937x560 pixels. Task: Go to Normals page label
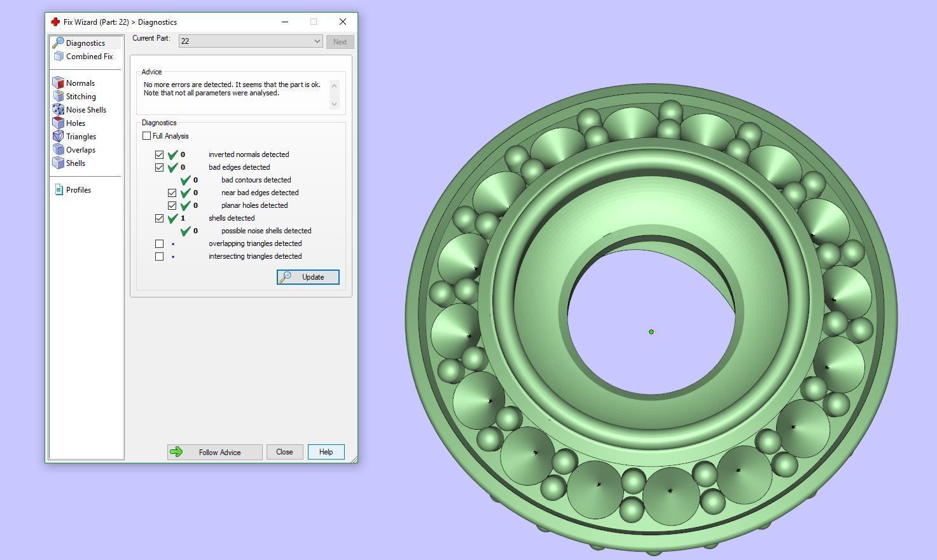[x=80, y=83]
